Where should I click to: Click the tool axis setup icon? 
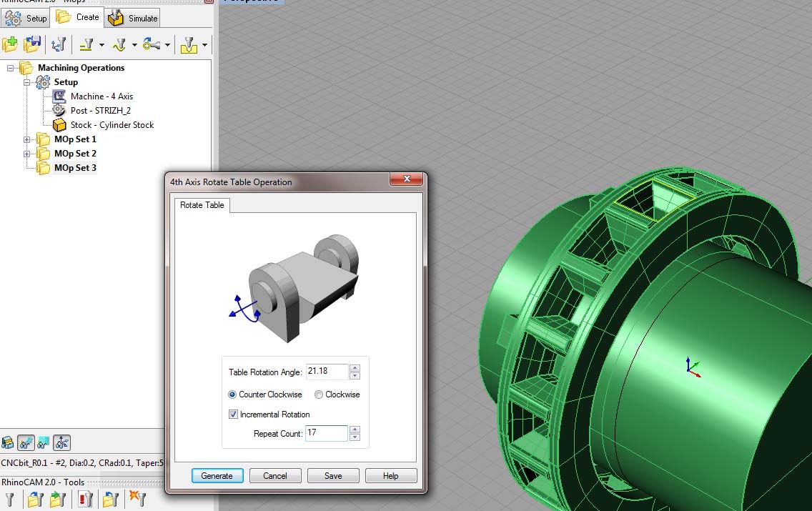pyautogui.click(x=58, y=44)
